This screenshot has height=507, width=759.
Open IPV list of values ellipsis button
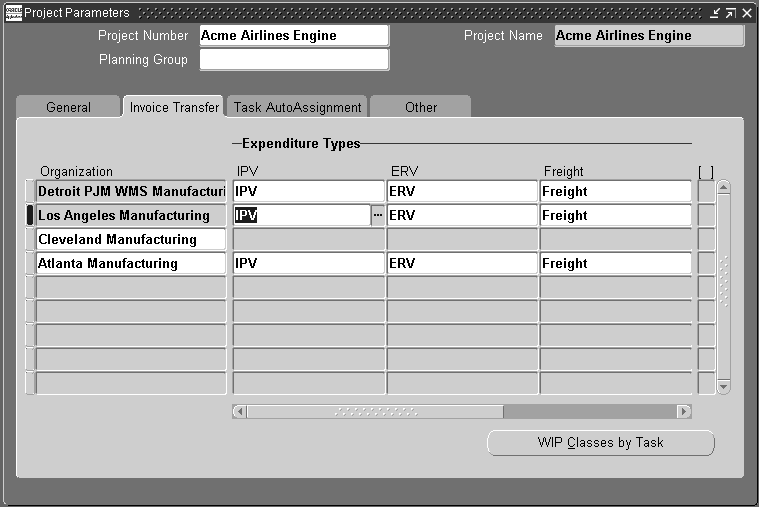tap(378, 215)
